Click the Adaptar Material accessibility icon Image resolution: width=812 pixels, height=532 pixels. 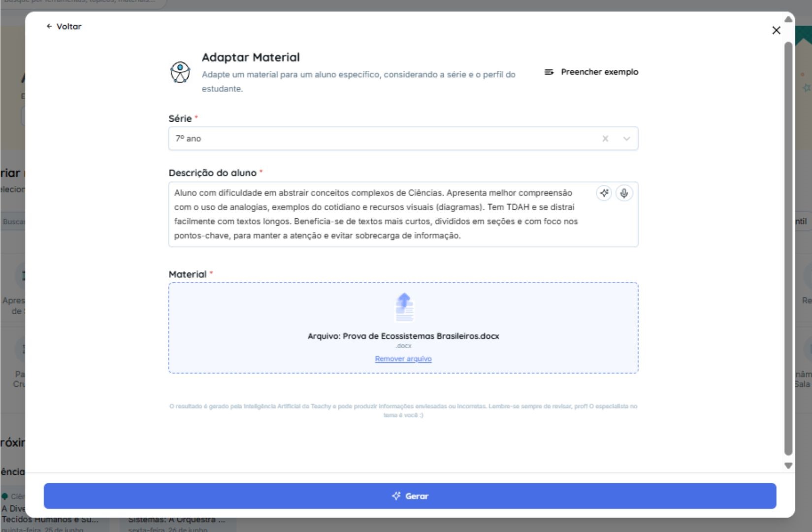pyautogui.click(x=180, y=72)
